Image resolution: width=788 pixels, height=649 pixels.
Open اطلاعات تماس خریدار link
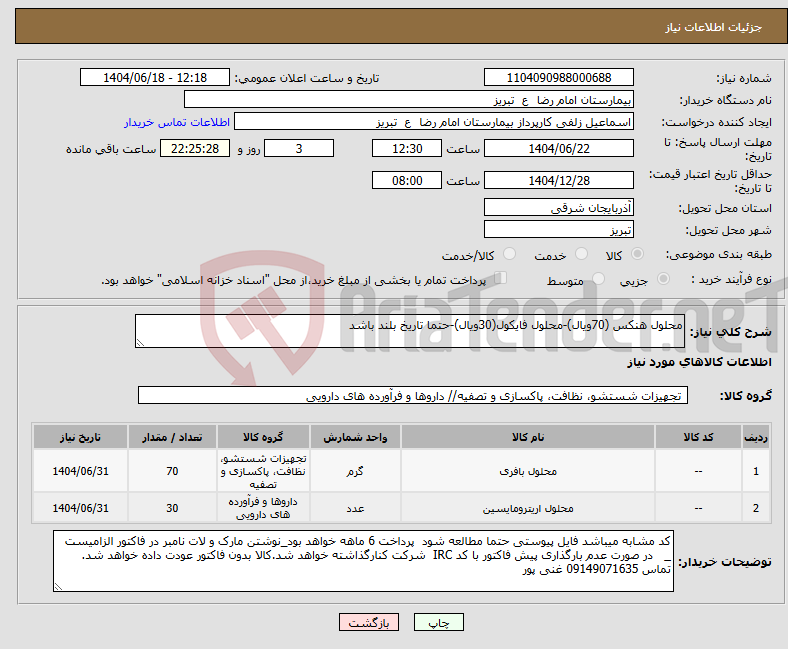[177, 122]
